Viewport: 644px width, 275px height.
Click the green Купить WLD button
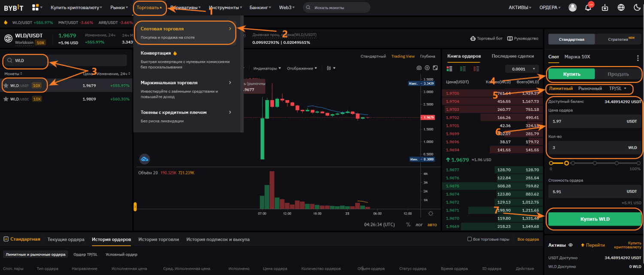[x=595, y=219]
